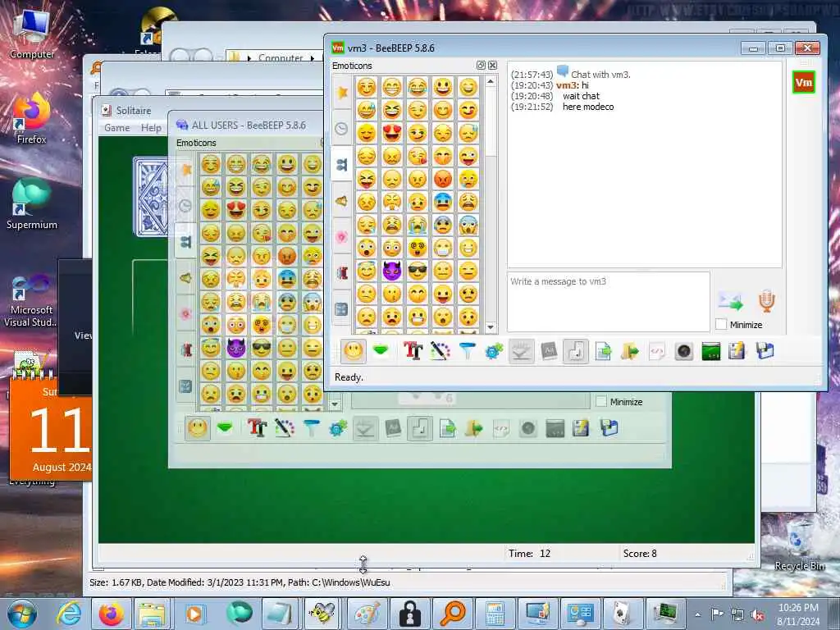Enable Minimize checkbox in vm3 window
The image size is (840, 630).
[x=722, y=324]
